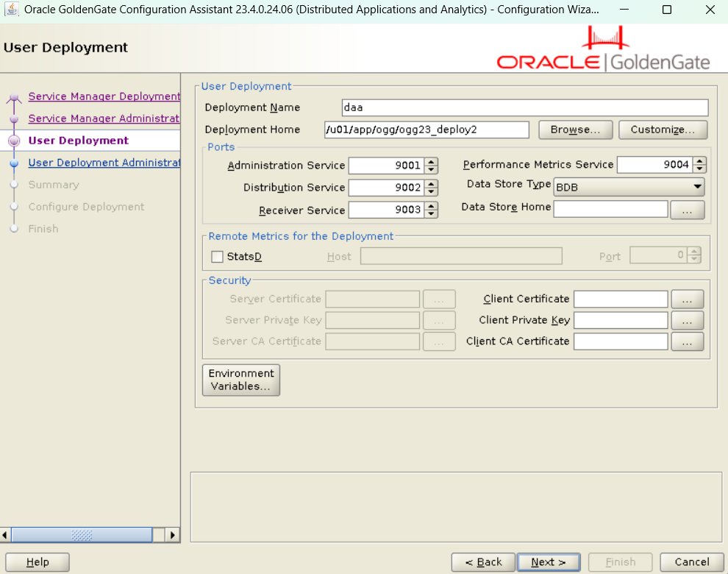Cancel the configuration wizard

pos(692,562)
